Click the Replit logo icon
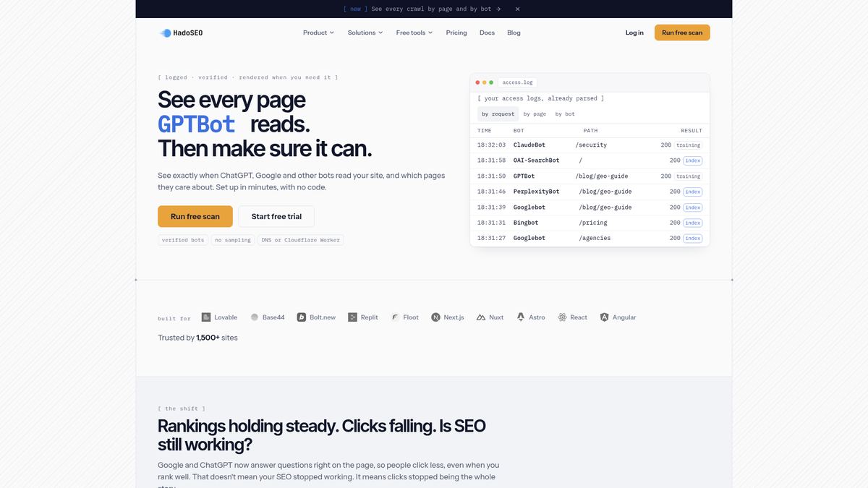Image resolution: width=868 pixels, height=488 pixels. coord(352,317)
